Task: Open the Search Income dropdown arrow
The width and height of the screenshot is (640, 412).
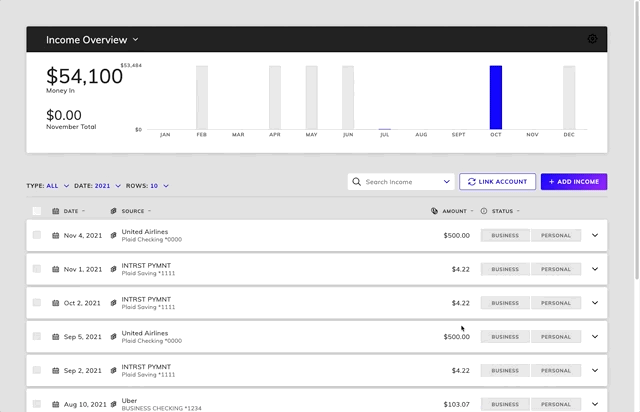Action: (447, 182)
